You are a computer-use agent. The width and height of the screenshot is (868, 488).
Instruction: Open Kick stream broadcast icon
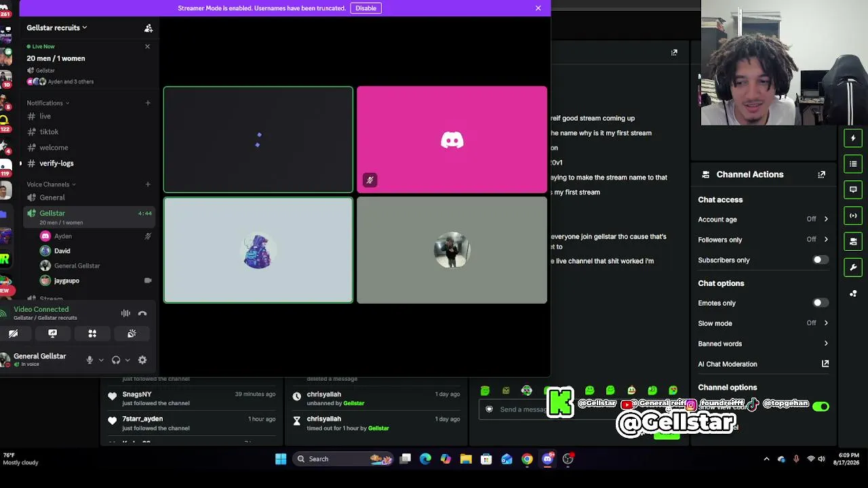pyautogui.click(x=853, y=216)
